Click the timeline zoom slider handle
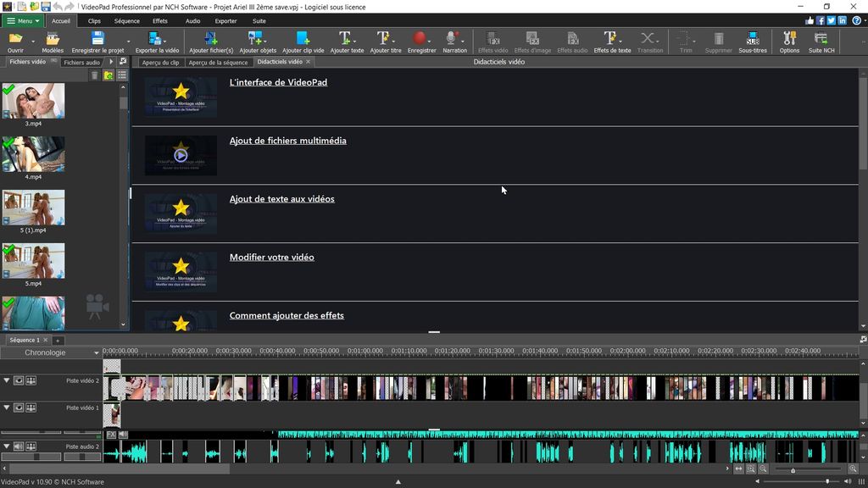 pyautogui.click(x=793, y=470)
